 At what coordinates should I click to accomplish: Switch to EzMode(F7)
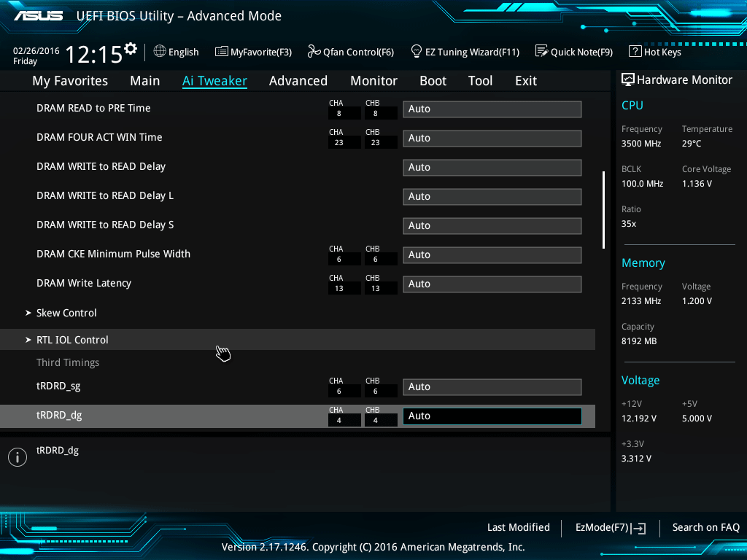[x=610, y=527]
